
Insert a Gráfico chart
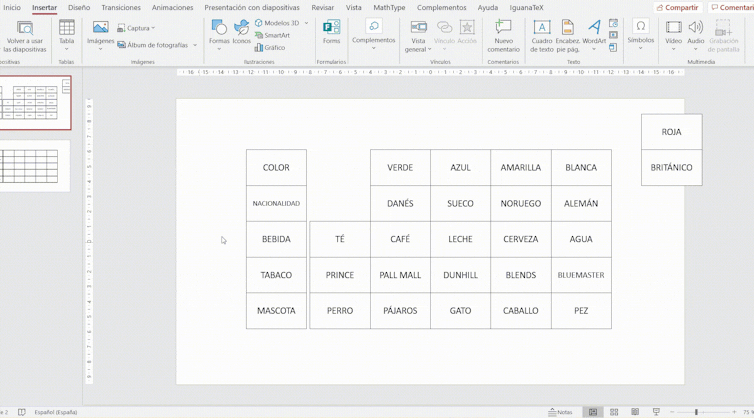[x=270, y=47]
